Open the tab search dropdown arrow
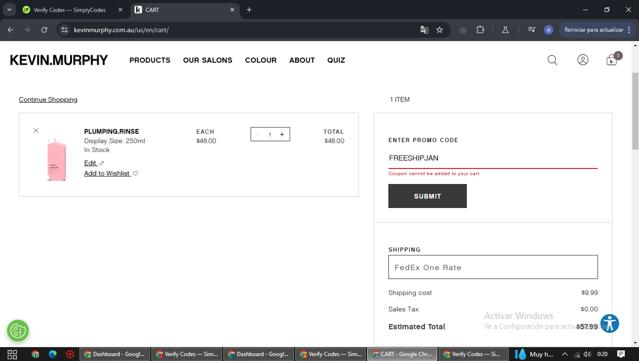The height and width of the screenshot is (361, 639). coord(9,10)
